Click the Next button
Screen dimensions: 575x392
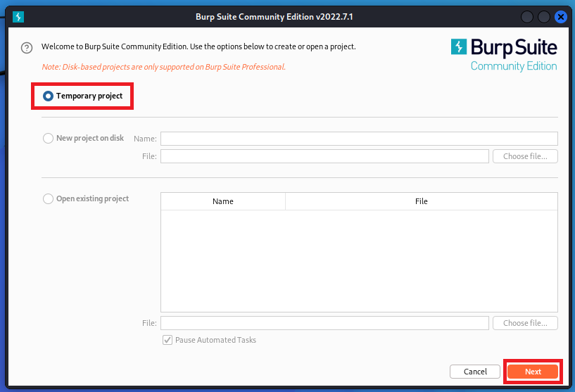pyautogui.click(x=533, y=372)
